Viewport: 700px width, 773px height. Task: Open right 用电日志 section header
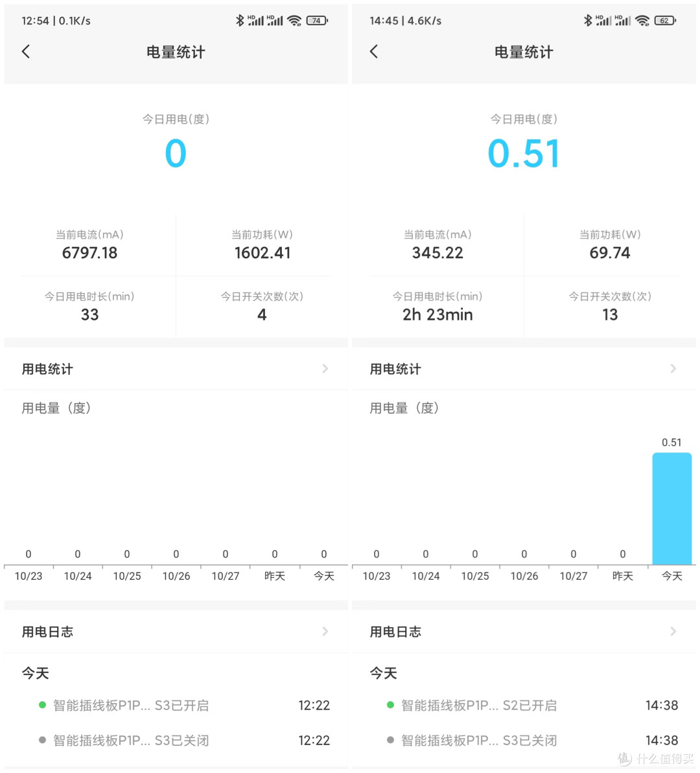[x=524, y=632]
